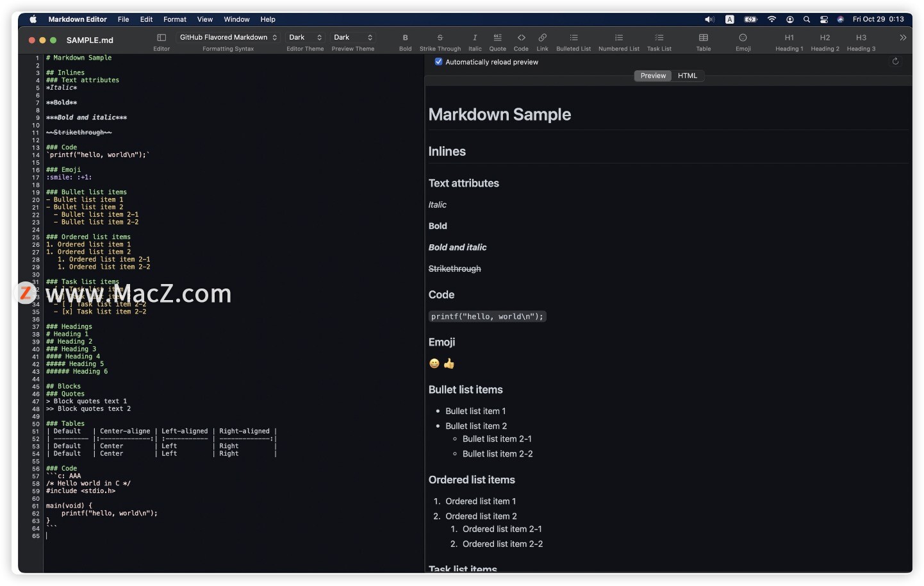Insert a Task List
Screen dimensions: 924x586
coord(659,38)
